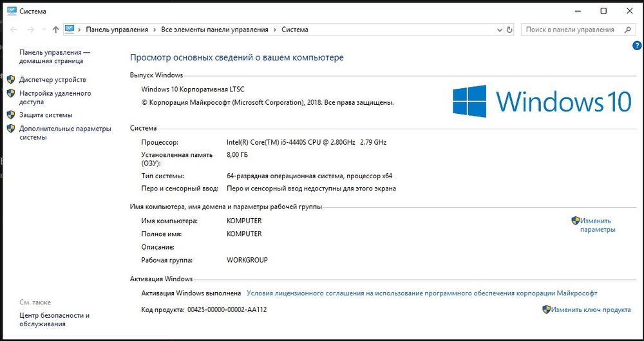This screenshot has height=341, width=644.
Task: Open recent locations dropdown arrow
Action: click(x=44, y=30)
